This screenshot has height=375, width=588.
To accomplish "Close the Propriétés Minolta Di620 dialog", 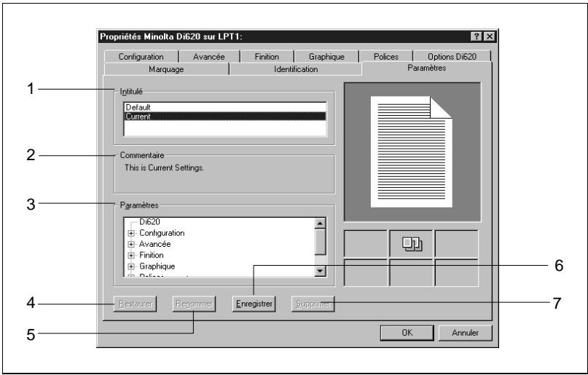I will (x=490, y=36).
